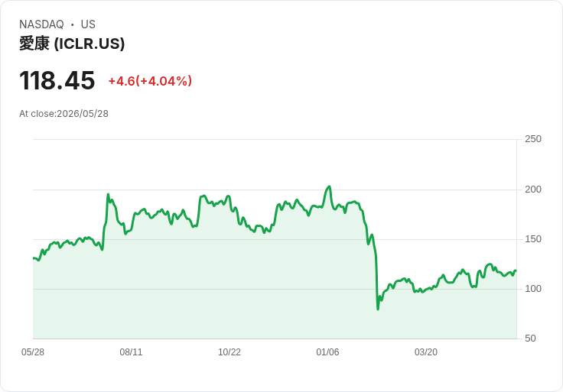563x392 pixels.
Task: Click the +4.6(+4.04%) change value
Action: point(150,81)
